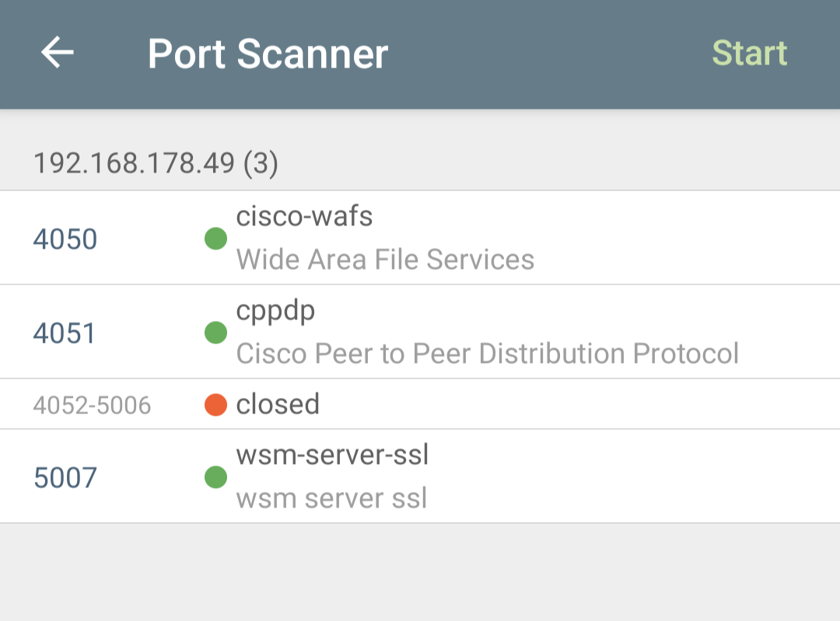Image resolution: width=840 pixels, height=621 pixels.
Task: Click the Wide Area File Services description
Action: (385, 260)
